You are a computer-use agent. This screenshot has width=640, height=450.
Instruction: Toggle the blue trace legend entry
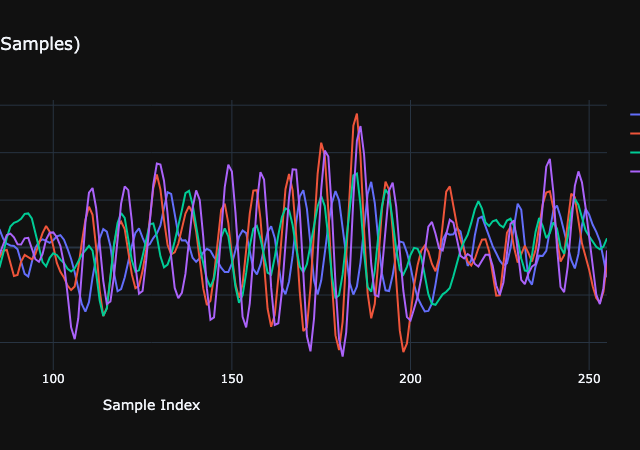634,113
